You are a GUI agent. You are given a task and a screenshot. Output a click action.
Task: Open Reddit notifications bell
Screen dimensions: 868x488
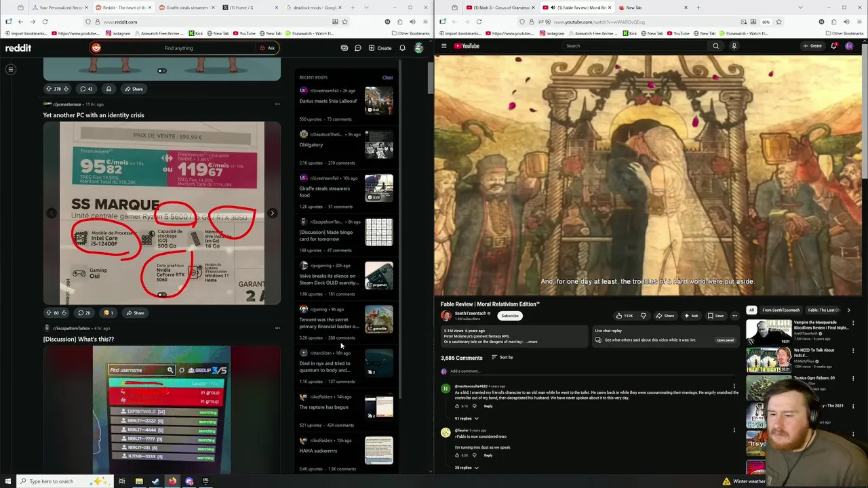click(x=402, y=48)
